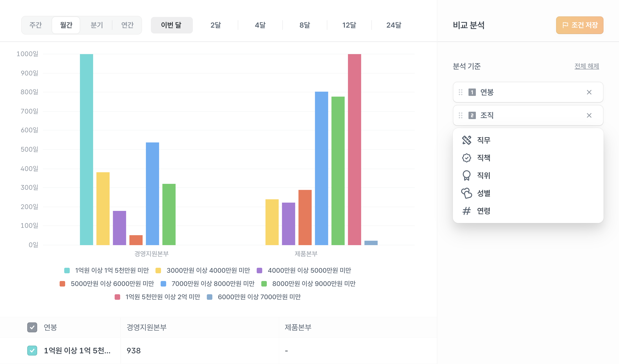Image resolution: width=619 pixels, height=364 pixels.
Task: Select the 연간 period tab
Action: pos(127,25)
